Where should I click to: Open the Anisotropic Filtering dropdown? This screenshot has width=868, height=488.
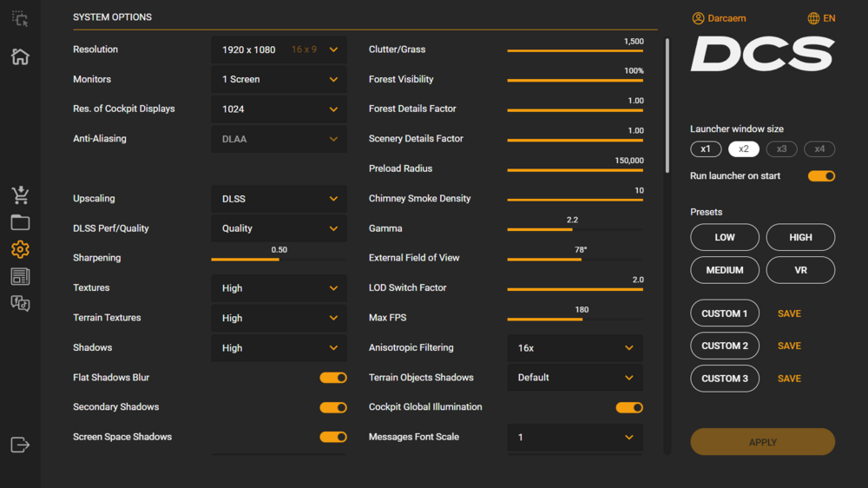[x=575, y=348]
